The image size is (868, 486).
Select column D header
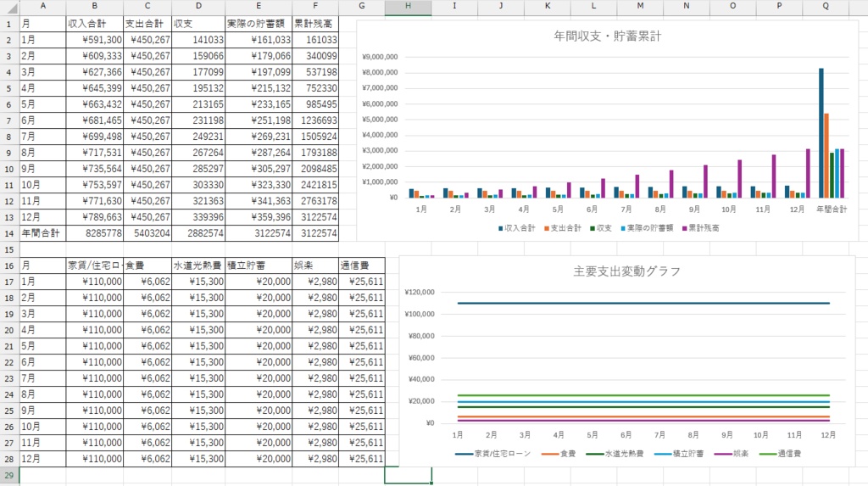(198, 6)
